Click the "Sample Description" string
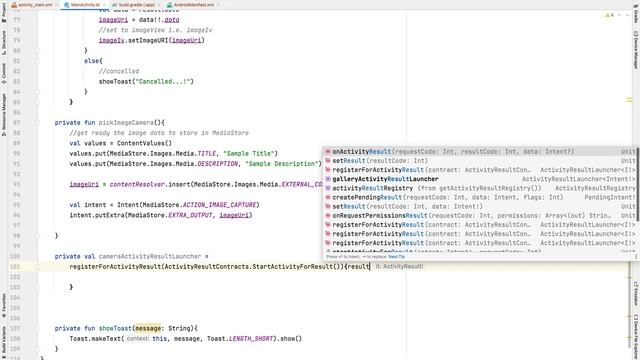This screenshot has height=360, width=640. 282,164
